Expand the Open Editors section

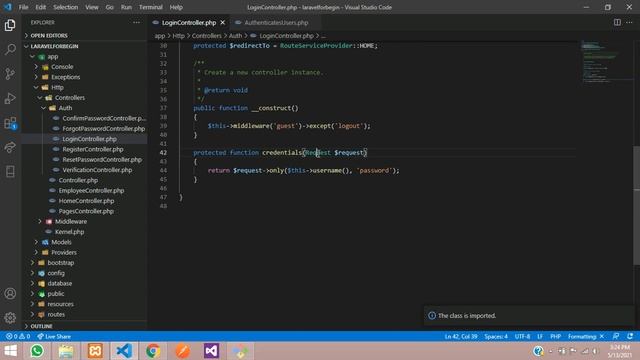coord(85,36)
